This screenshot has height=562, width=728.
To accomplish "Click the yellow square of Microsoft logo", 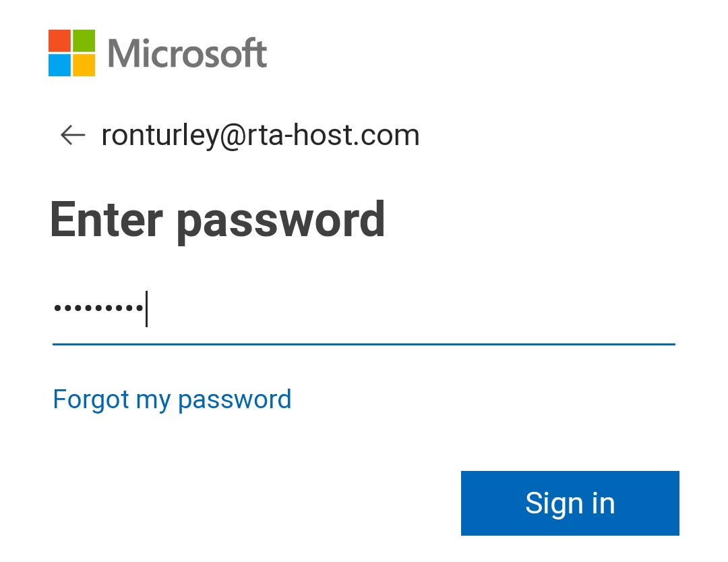I will pos(84,65).
